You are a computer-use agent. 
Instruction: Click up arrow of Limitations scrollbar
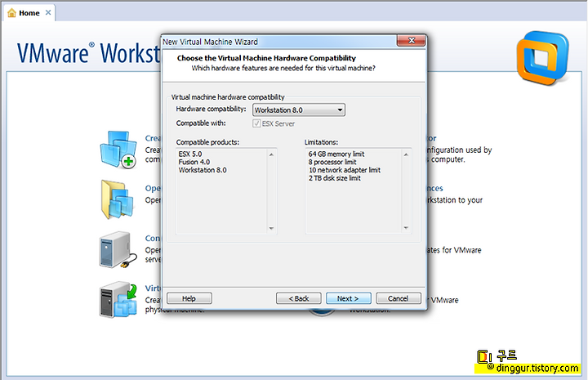406,154
